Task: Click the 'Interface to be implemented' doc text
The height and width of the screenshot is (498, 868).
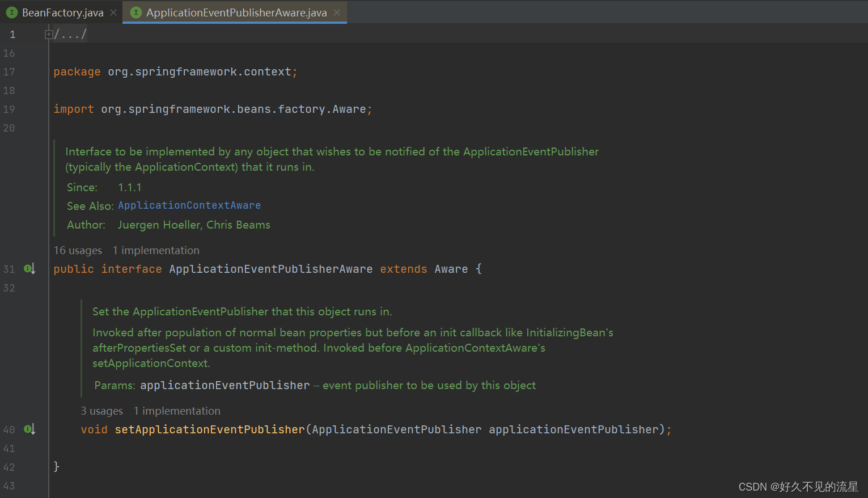Action: 332,159
